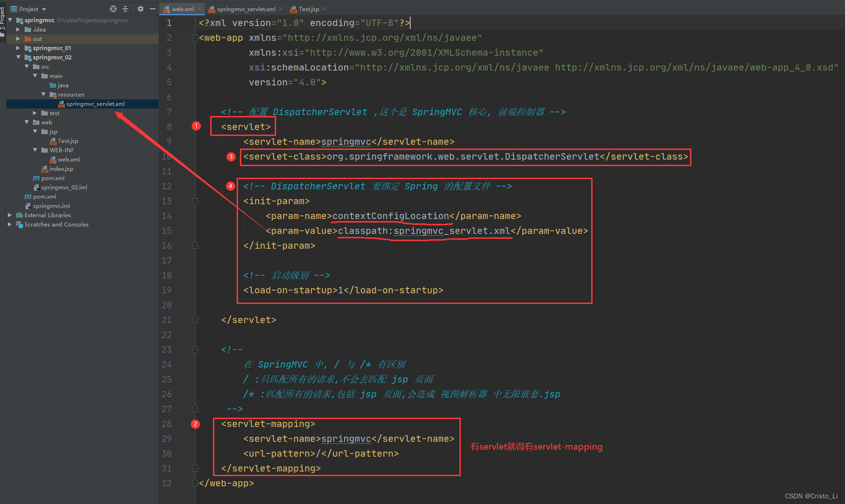Toggle code fold at line 32 web-app end
845x504 pixels.
click(x=195, y=483)
